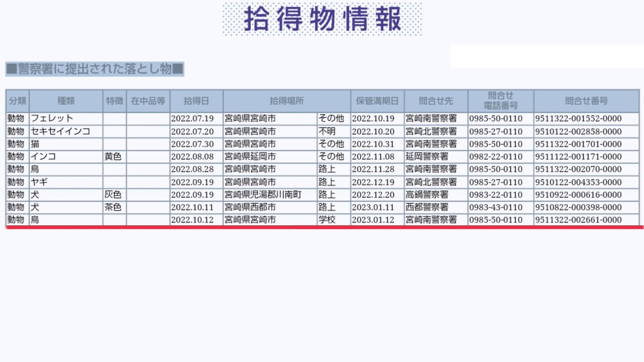Click inquiry number 9511322-002661-0000

tap(587, 219)
